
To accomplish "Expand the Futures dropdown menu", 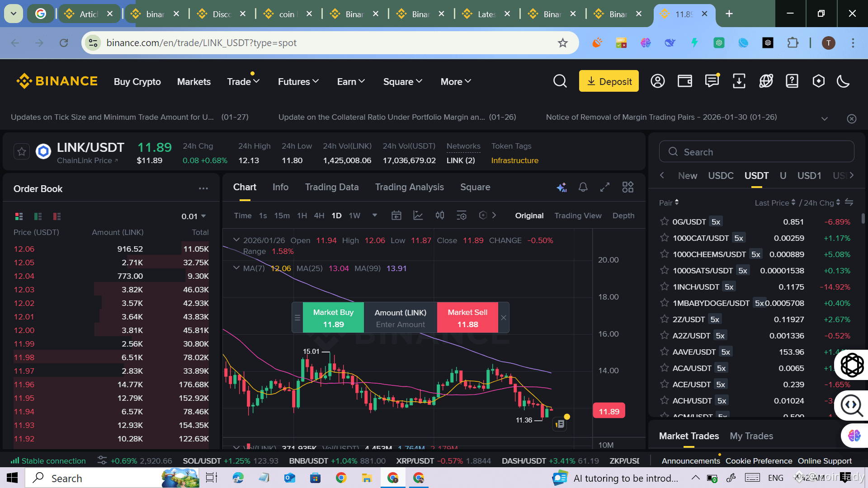I will click(x=298, y=81).
